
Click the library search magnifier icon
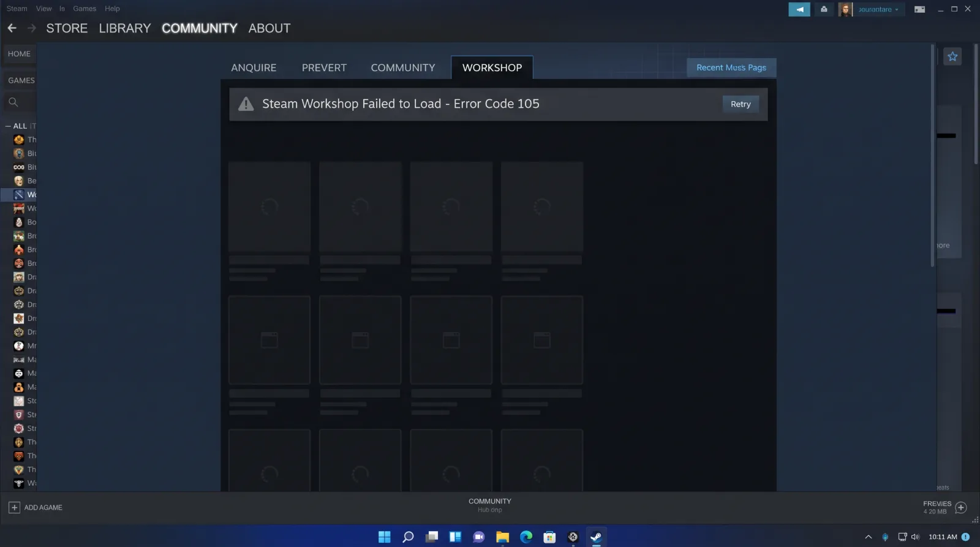coord(13,102)
